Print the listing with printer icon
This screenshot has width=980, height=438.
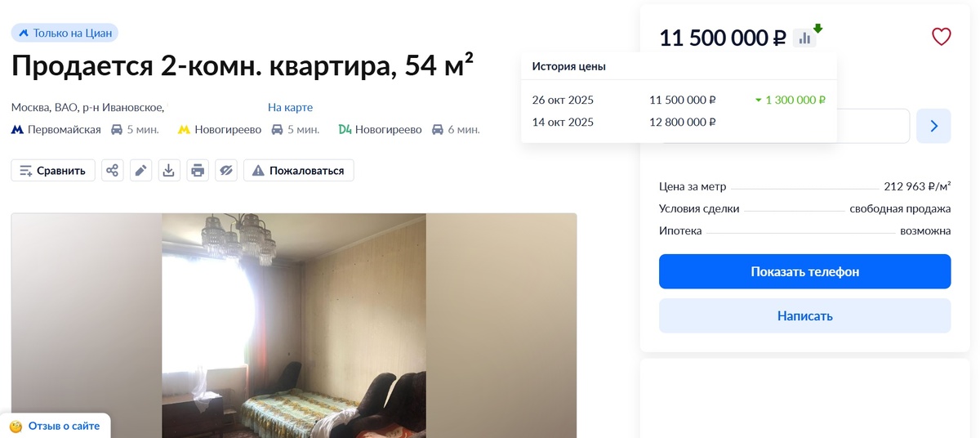click(198, 171)
